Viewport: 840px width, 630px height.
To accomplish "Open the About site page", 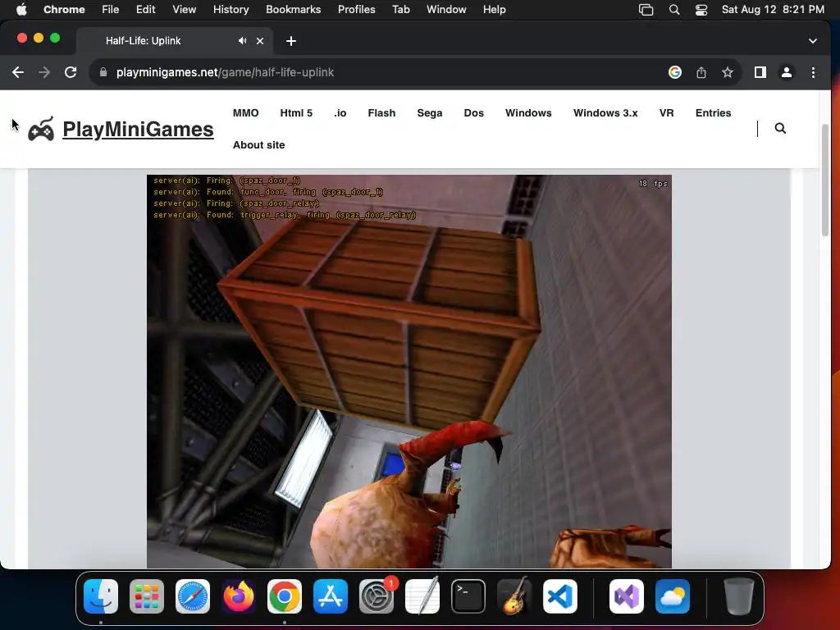I will pyautogui.click(x=258, y=145).
